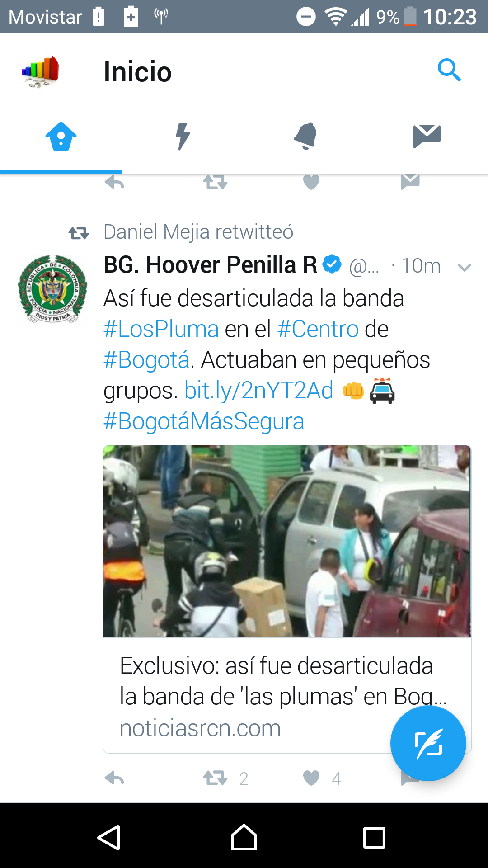488x868 pixels.
Task: Switch to the Home timeline tab
Action: point(61,136)
